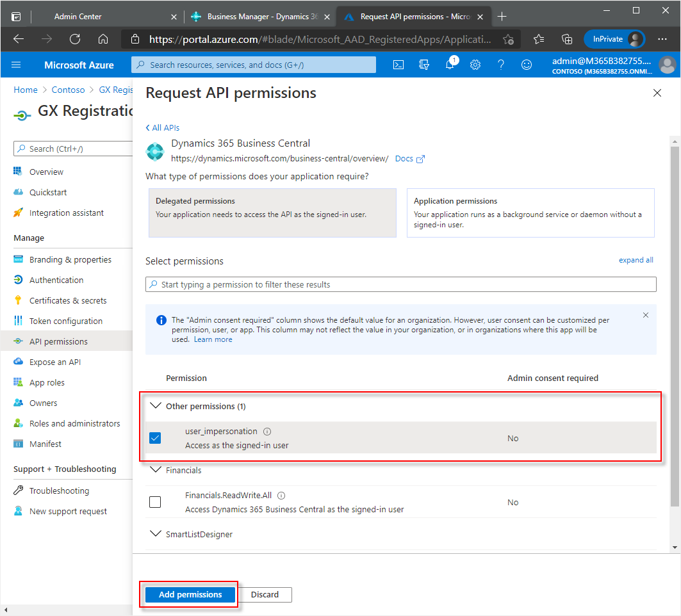Select the Application permissions option

[530, 213]
